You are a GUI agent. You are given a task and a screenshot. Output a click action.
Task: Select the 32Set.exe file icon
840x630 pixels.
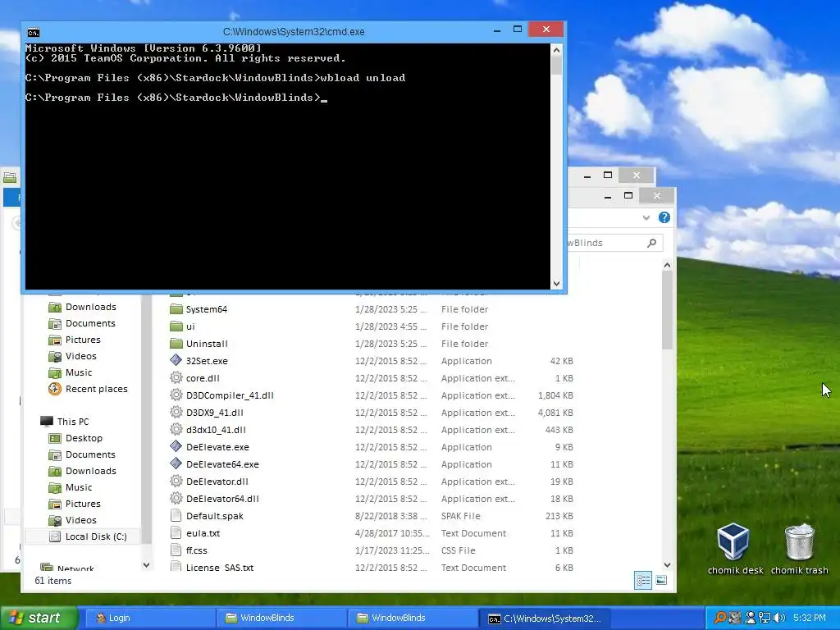(x=176, y=361)
